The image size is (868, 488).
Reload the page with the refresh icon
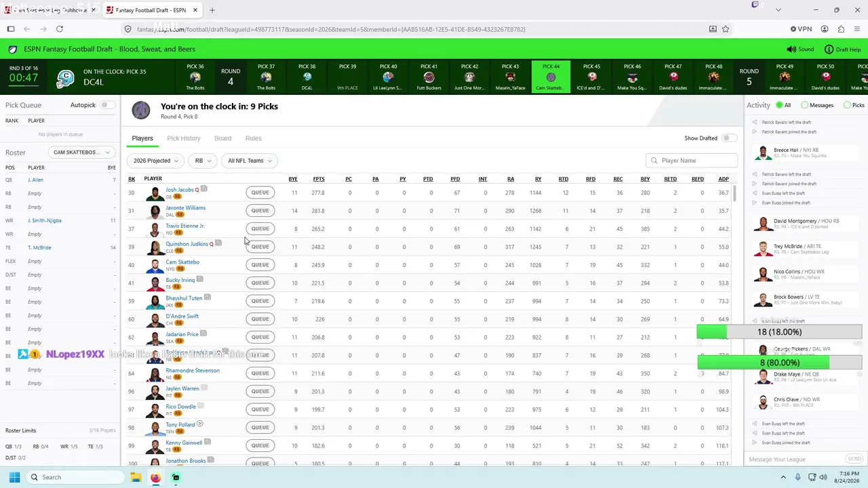60,29
